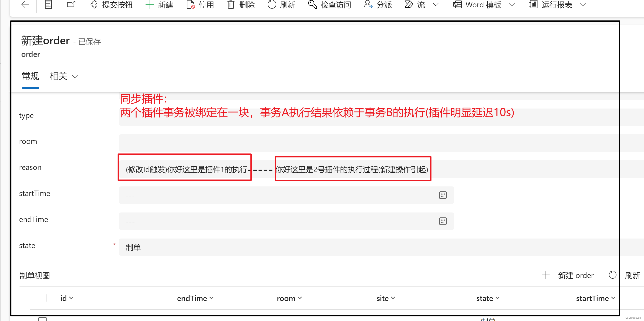Click the 分派 assign icon
This screenshot has height=321, width=644.
(x=368, y=4)
